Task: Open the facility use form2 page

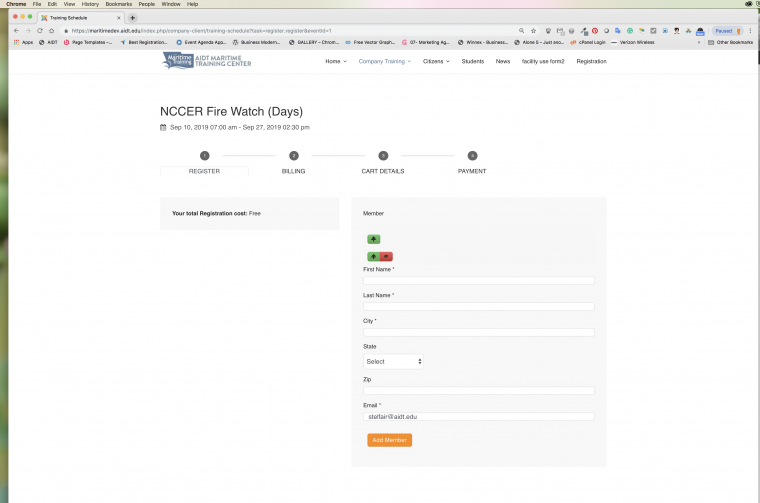Action: 543,62
